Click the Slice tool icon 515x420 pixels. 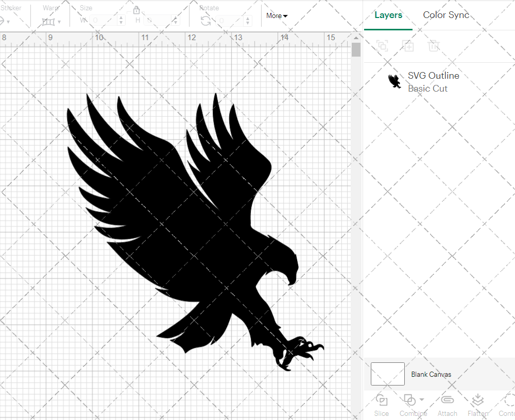[382, 400]
